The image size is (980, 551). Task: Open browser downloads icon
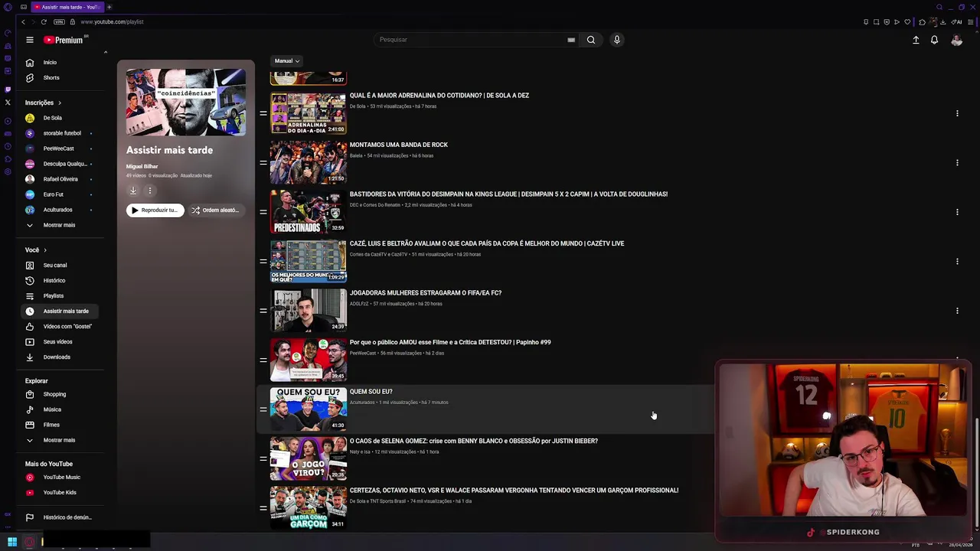pos(942,21)
